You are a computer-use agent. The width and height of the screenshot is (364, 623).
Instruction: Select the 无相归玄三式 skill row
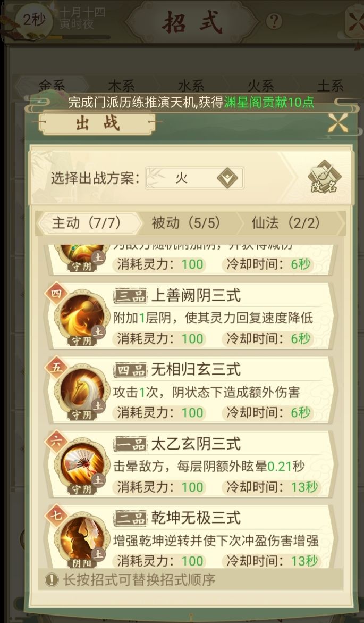point(191,392)
